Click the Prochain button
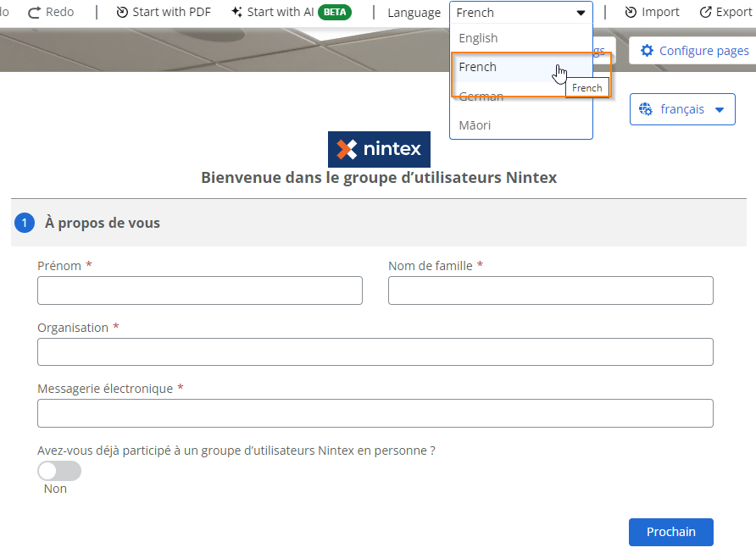The width and height of the screenshot is (756, 553). (x=670, y=532)
